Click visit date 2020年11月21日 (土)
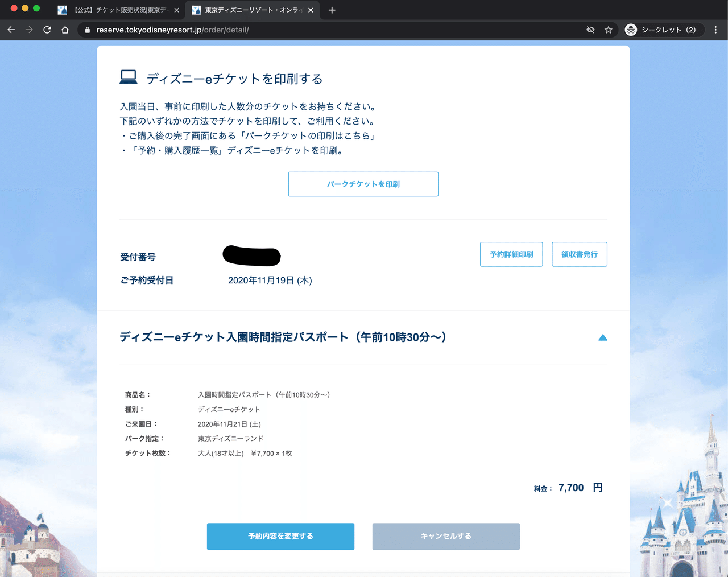 click(229, 424)
